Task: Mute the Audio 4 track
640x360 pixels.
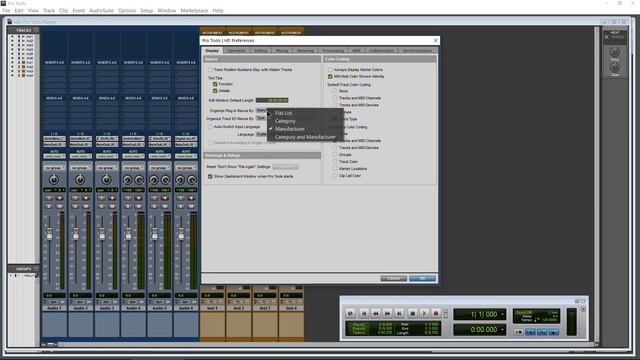Action: pyautogui.click(x=139, y=206)
